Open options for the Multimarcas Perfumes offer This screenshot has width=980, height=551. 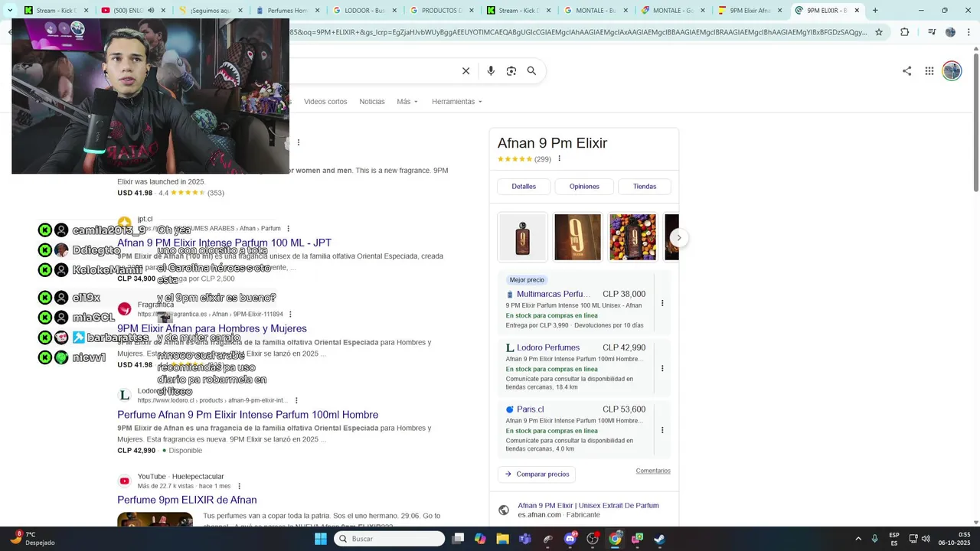point(662,303)
